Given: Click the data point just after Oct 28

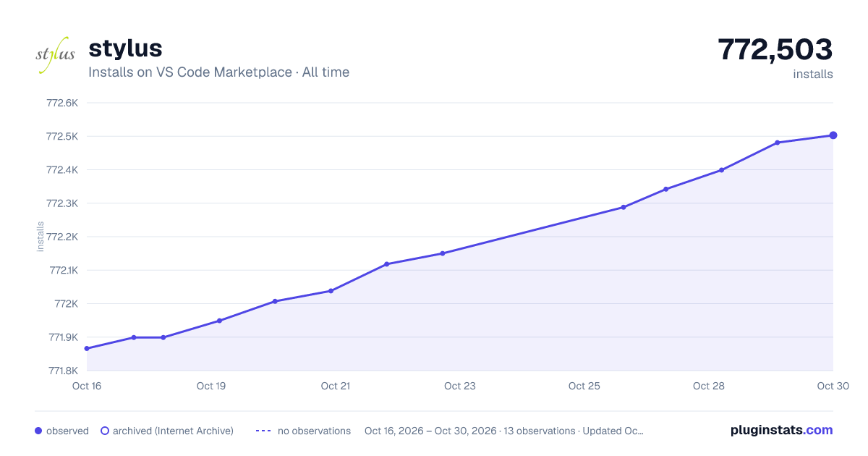Looking at the screenshot, I should coord(722,170).
